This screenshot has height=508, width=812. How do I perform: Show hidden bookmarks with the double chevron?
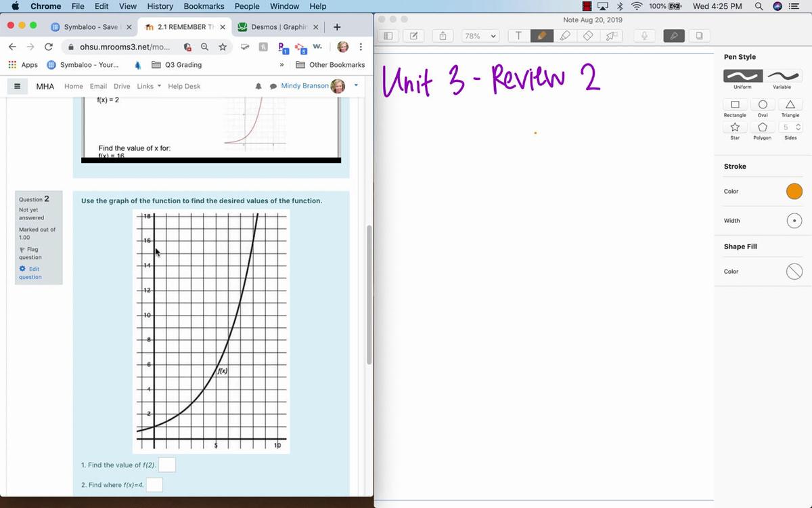click(281, 65)
